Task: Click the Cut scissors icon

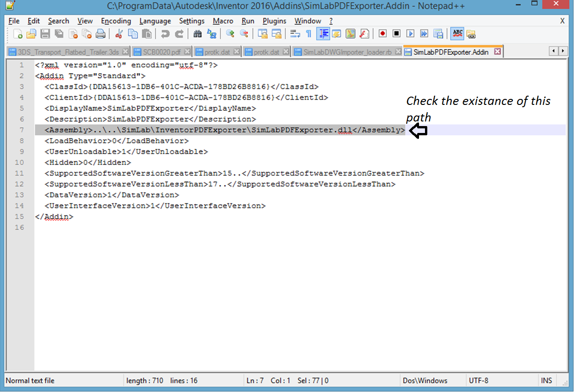Action: point(119,34)
